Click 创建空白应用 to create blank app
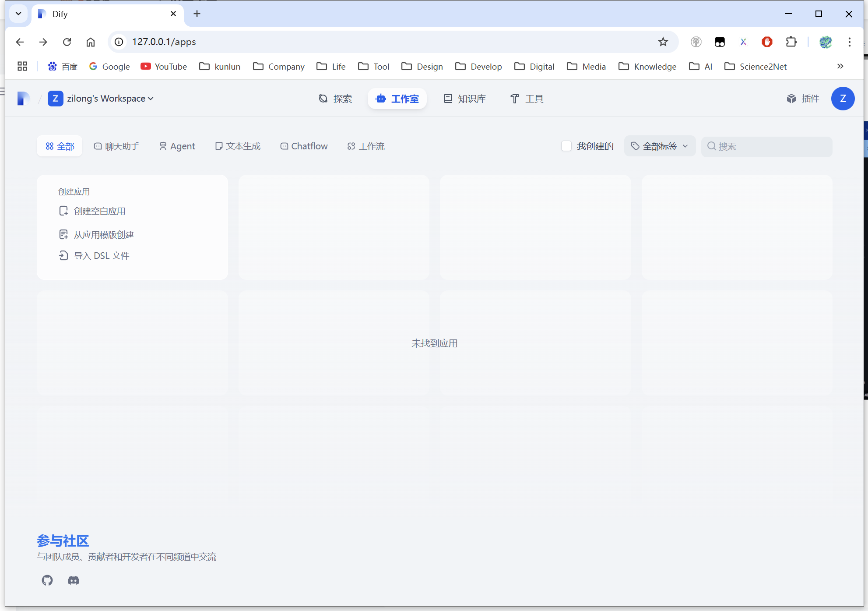This screenshot has height=611, width=868. (x=99, y=211)
